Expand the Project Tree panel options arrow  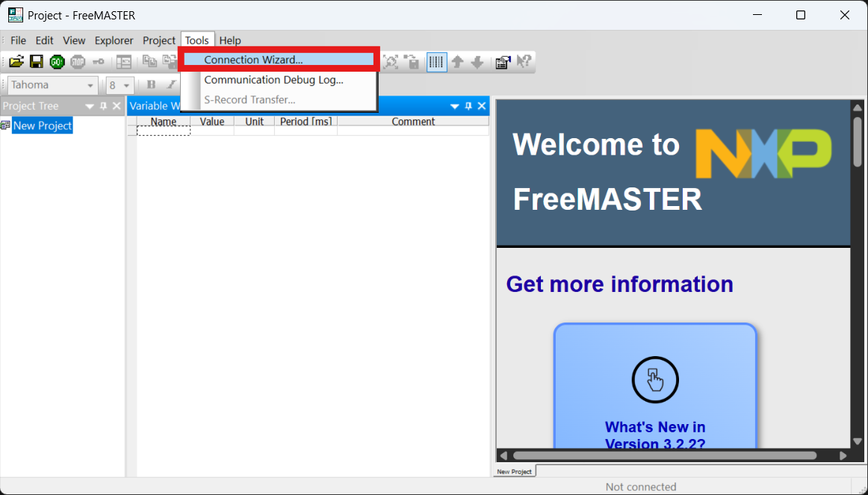click(x=90, y=106)
